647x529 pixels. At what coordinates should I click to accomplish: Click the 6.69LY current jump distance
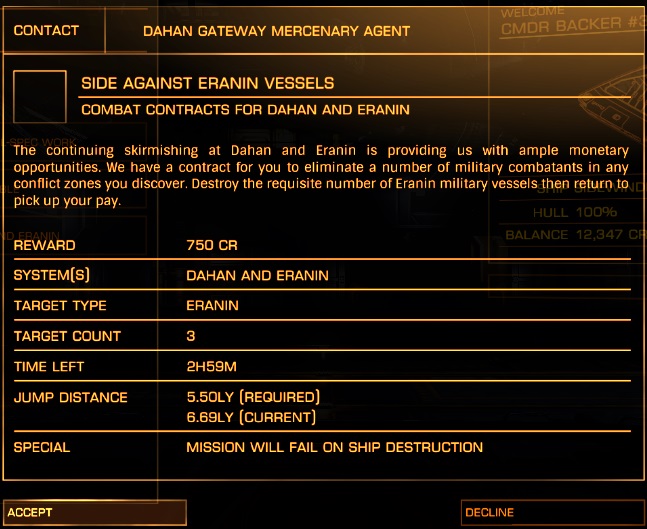point(251,416)
